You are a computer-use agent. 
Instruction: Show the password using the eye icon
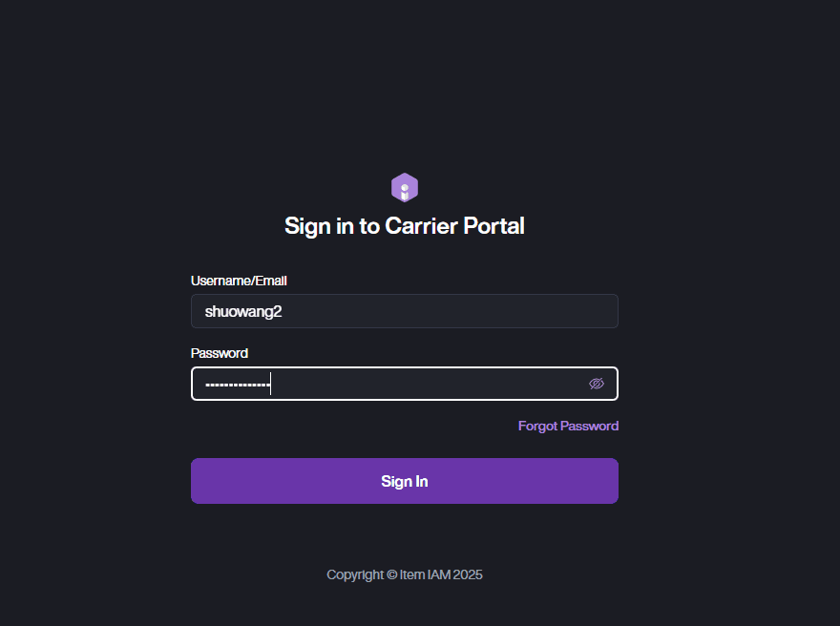597,384
